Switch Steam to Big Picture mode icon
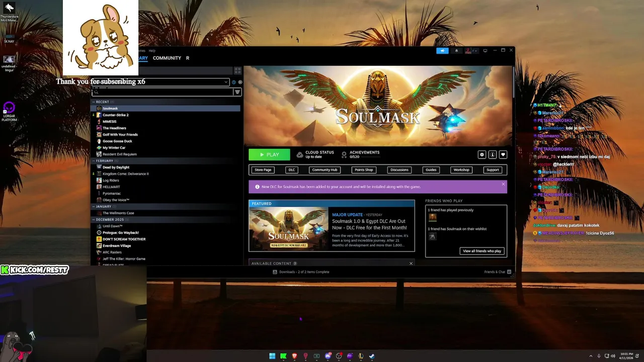This screenshot has width=644, height=362. point(485,50)
